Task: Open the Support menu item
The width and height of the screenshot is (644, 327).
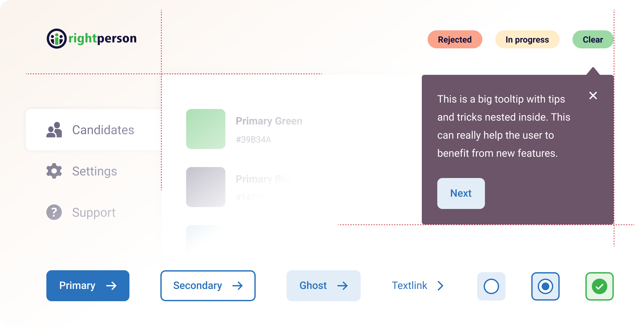Action: point(93,212)
